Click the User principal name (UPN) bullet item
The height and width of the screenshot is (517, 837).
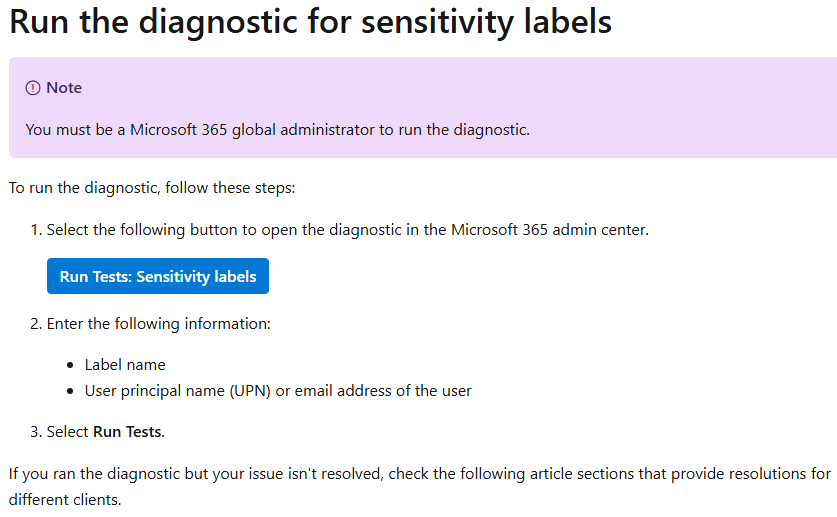[278, 391]
